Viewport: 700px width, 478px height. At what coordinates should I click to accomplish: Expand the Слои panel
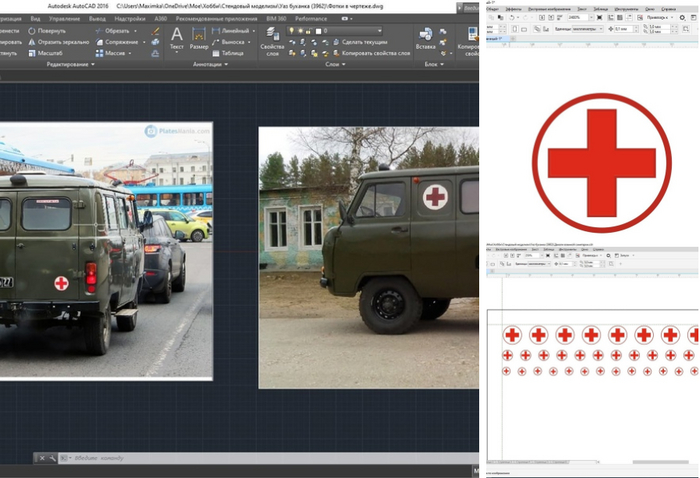pyautogui.click(x=335, y=64)
